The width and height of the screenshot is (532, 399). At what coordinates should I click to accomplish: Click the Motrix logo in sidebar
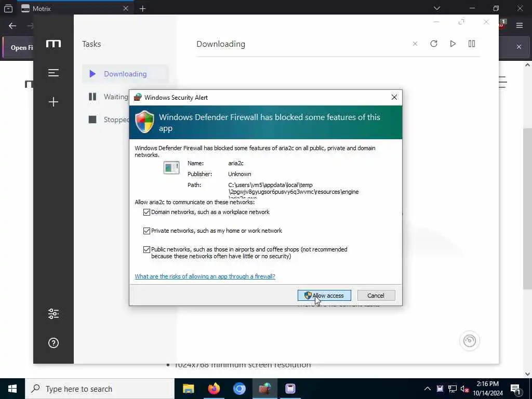[54, 44]
